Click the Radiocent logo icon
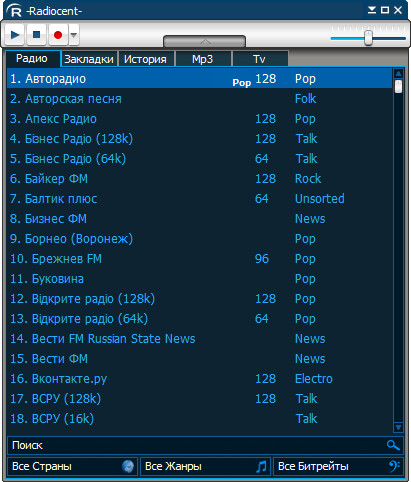 click(x=14, y=10)
